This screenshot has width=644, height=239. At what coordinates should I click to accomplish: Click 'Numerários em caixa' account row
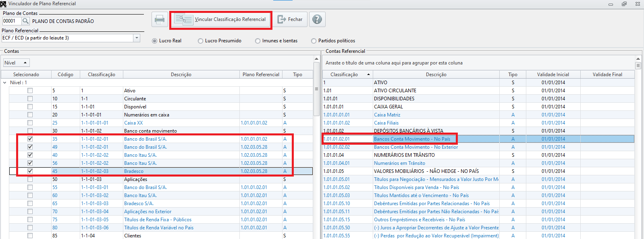[161, 115]
